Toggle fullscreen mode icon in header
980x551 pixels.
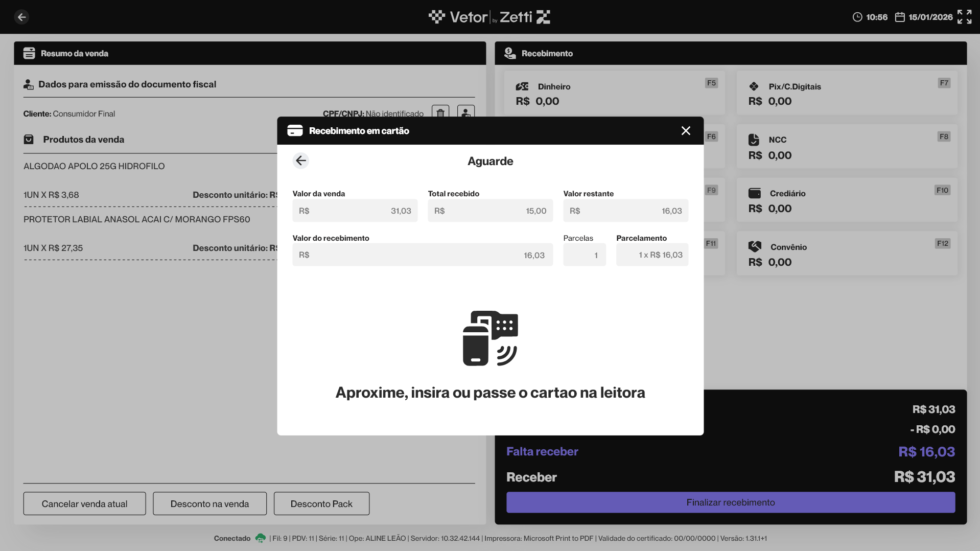tap(964, 17)
